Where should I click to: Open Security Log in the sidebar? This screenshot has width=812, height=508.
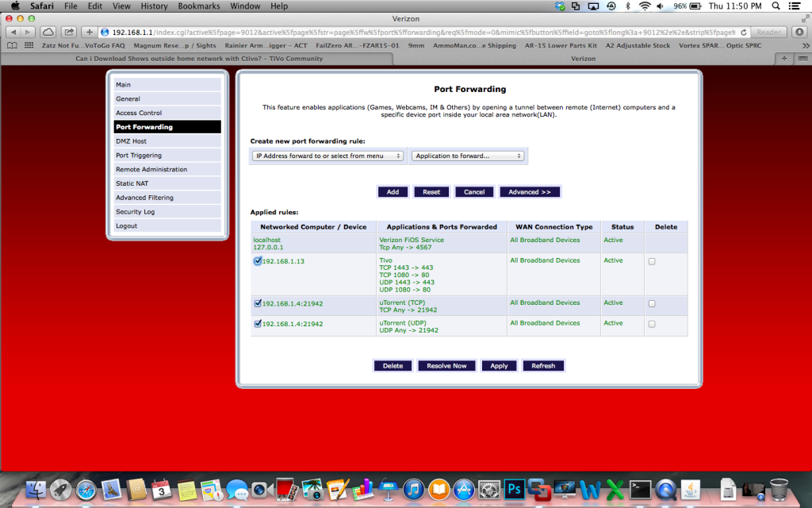(167, 211)
